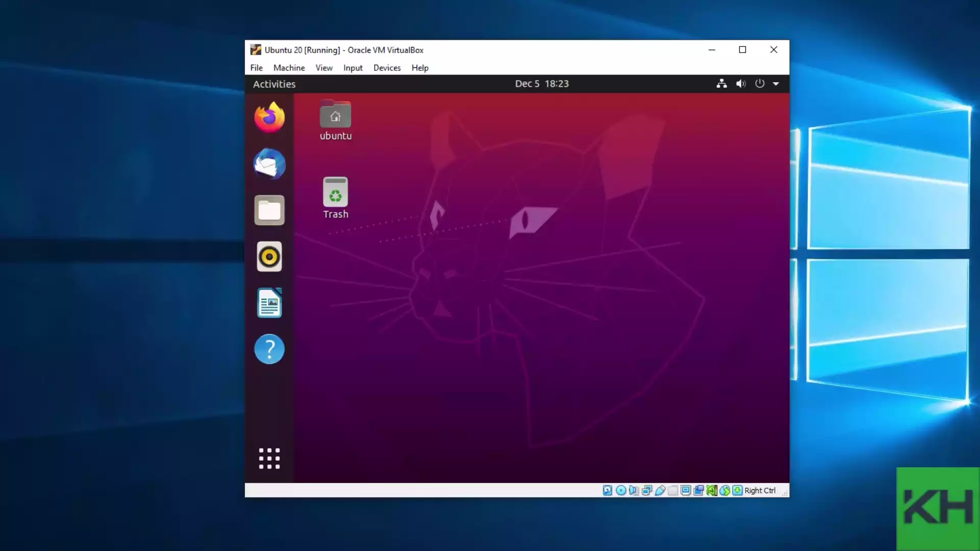Click the hard disk activity status icon
The image size is (980, 551).
pos(607,490)
